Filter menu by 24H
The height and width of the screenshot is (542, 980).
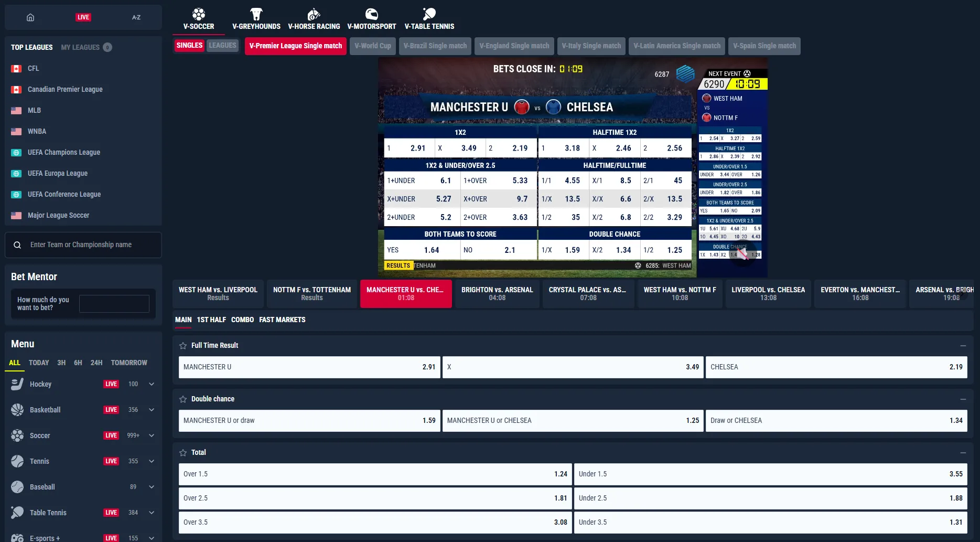(x=96, y=363)
